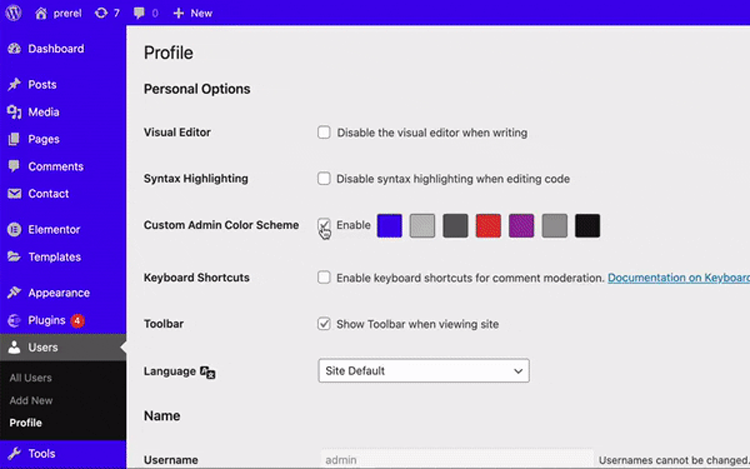Open Documentation on Keyboard Shortcuts link
Image resolution: width=750 pixels, height=469 pixels.
[678, 278]
